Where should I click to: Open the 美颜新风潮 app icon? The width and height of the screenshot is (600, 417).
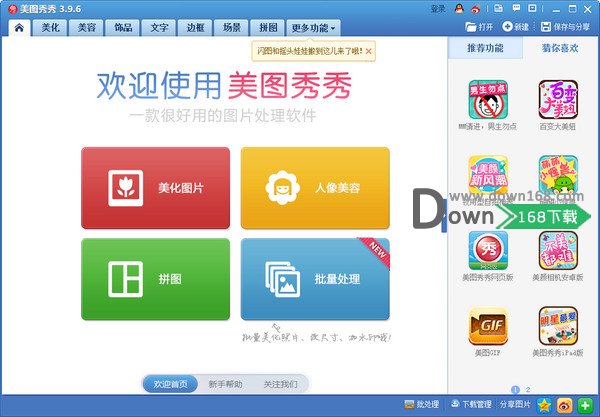(488, 175)
